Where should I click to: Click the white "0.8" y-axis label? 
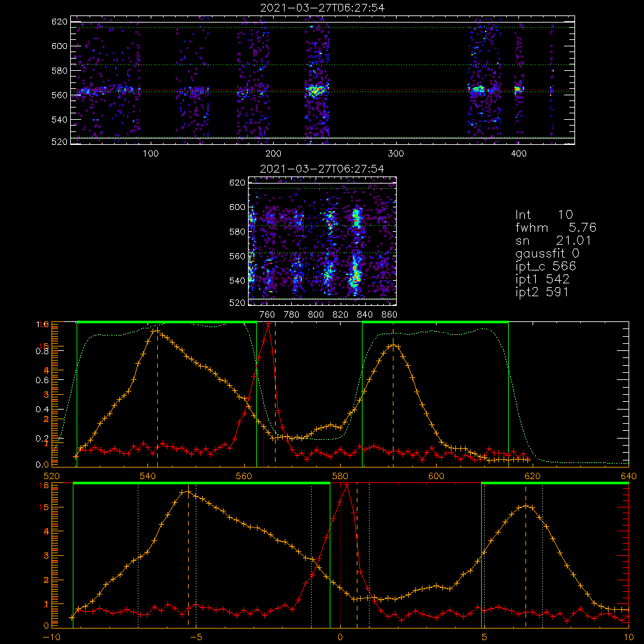pyautogui.click(x=42, y=351)
